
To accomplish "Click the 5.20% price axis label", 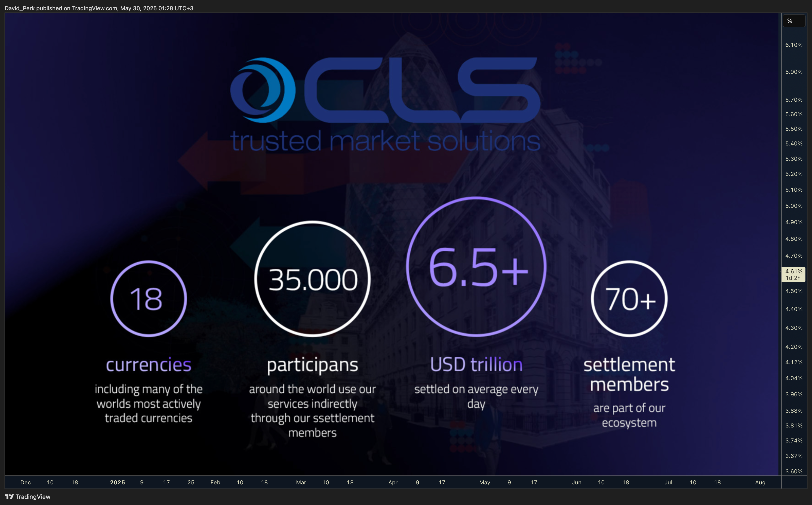I will pyautogui.click(x=794, y=174).
